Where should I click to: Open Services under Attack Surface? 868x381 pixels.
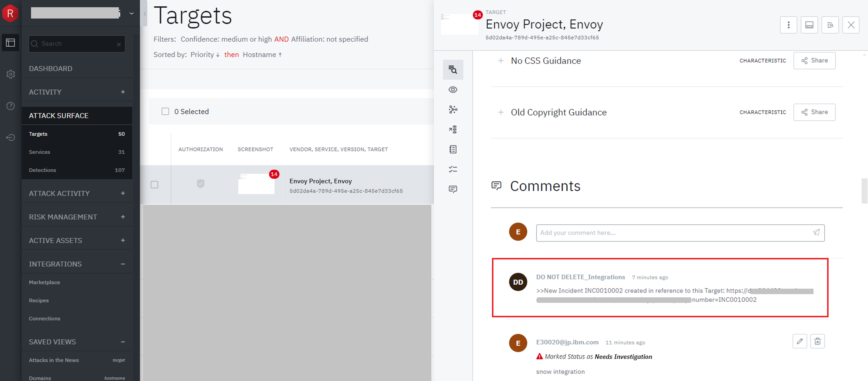39,152
